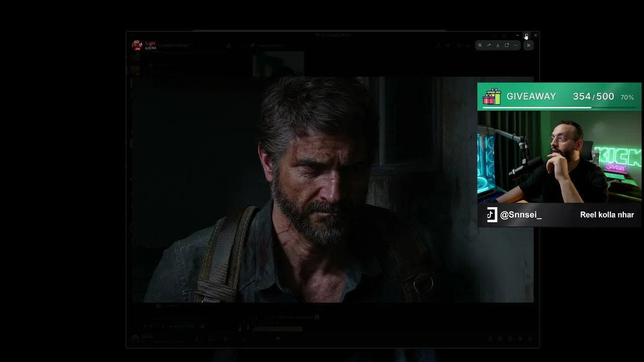The width and height of the screenshot is (644, 362).
Task: Forward the image using the curved arrow
Action: (489, 45)
